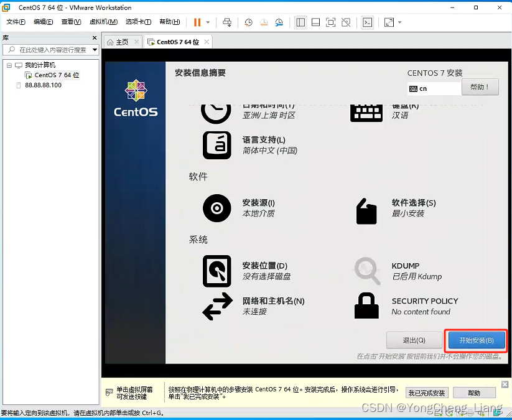The height and width of the screenshot is (420, 512).
Task: Click 我已完成安装 button
Action: coord(427,393)
